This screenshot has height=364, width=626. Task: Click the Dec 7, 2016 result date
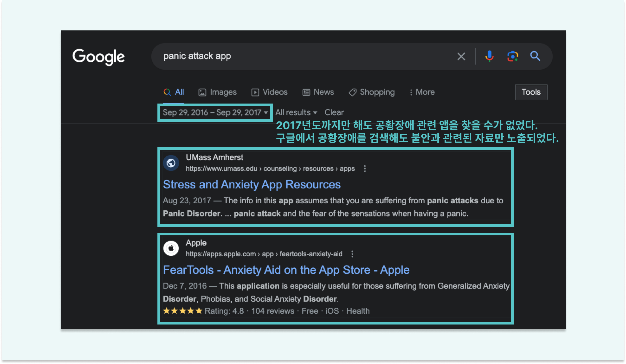point(185,286)
